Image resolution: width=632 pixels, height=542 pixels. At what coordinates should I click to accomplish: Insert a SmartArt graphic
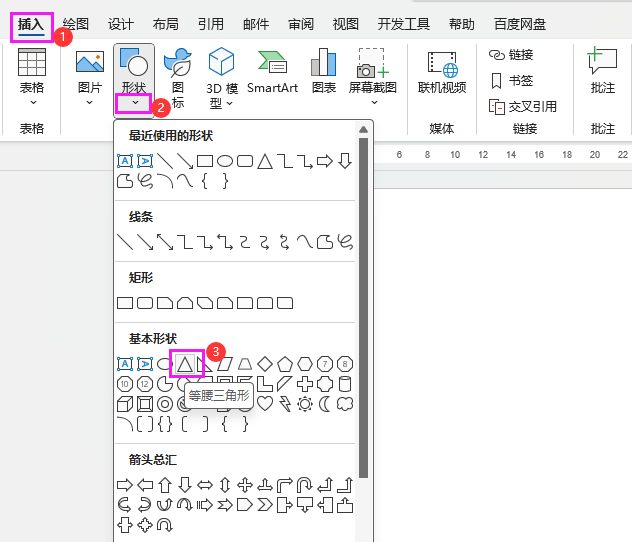[x=272, y=71]
